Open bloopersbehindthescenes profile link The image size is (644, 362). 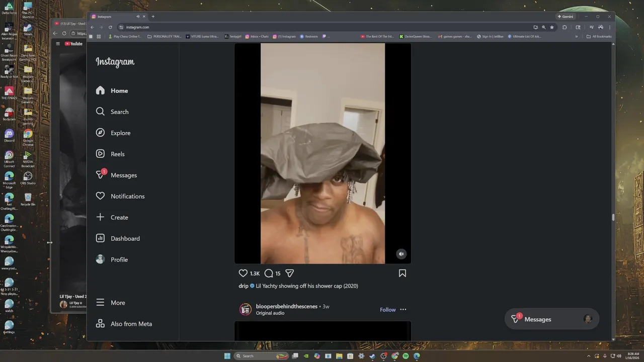click(287, 306)
